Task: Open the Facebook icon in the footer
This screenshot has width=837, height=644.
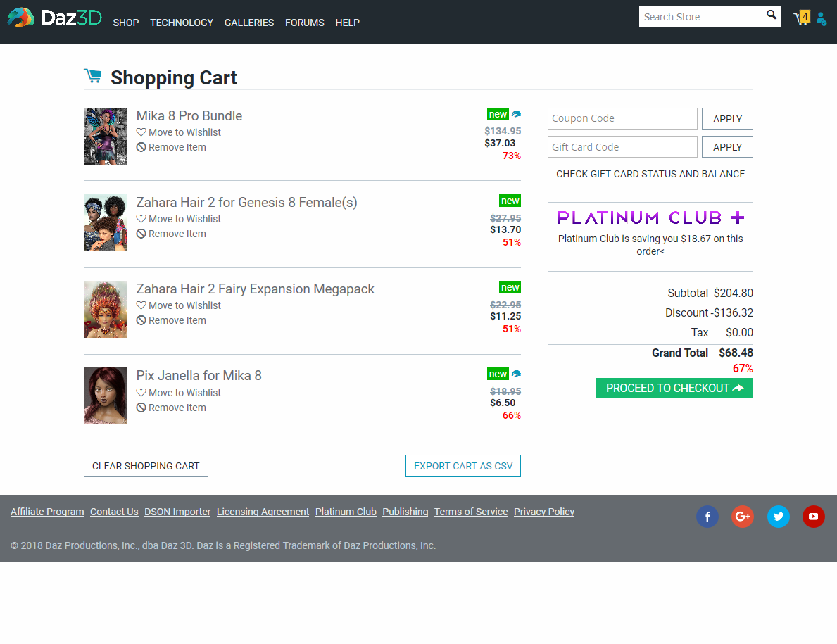Action: click(x=707, y=516)
